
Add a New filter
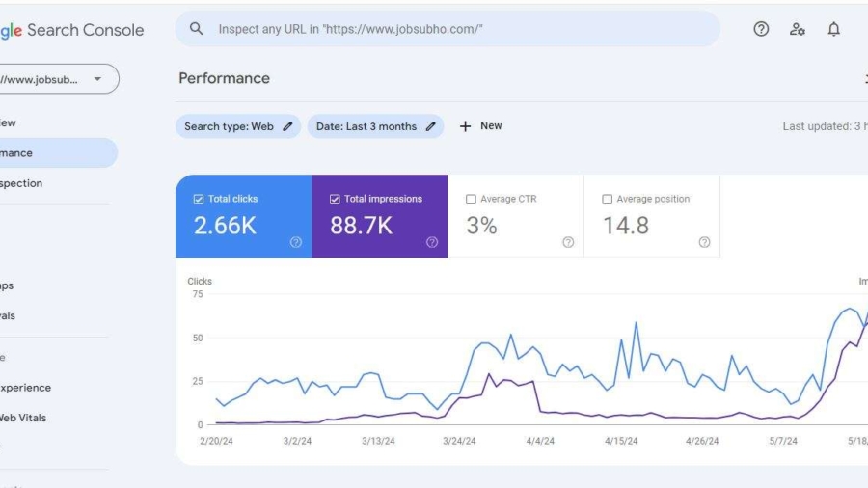coord(480,126)
